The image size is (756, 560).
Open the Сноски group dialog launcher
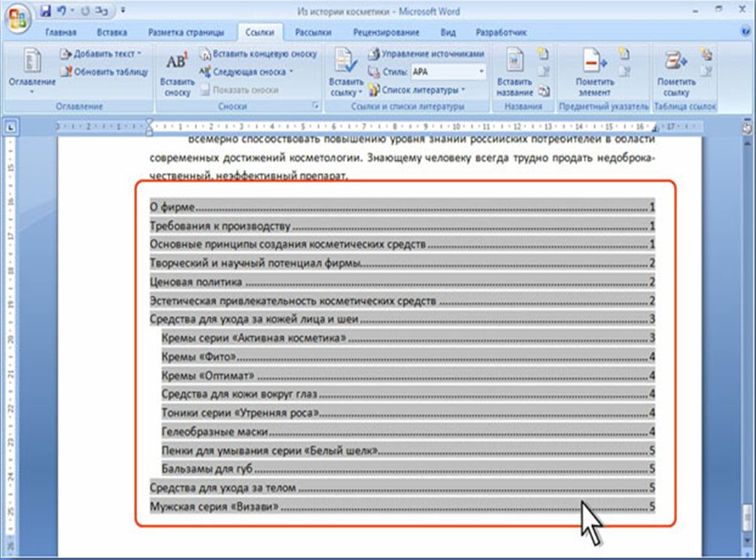(x=316, y=105)
